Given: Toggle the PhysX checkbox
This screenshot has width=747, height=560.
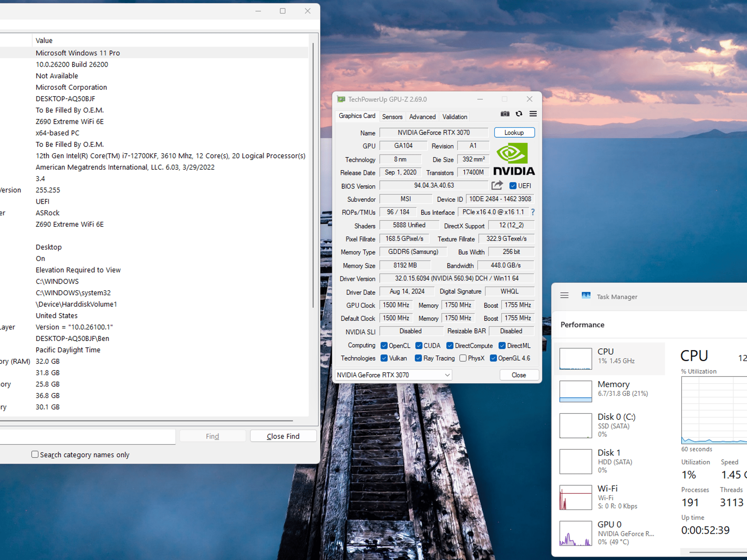Looking at the screenshot, I should (x=463, y=358).
